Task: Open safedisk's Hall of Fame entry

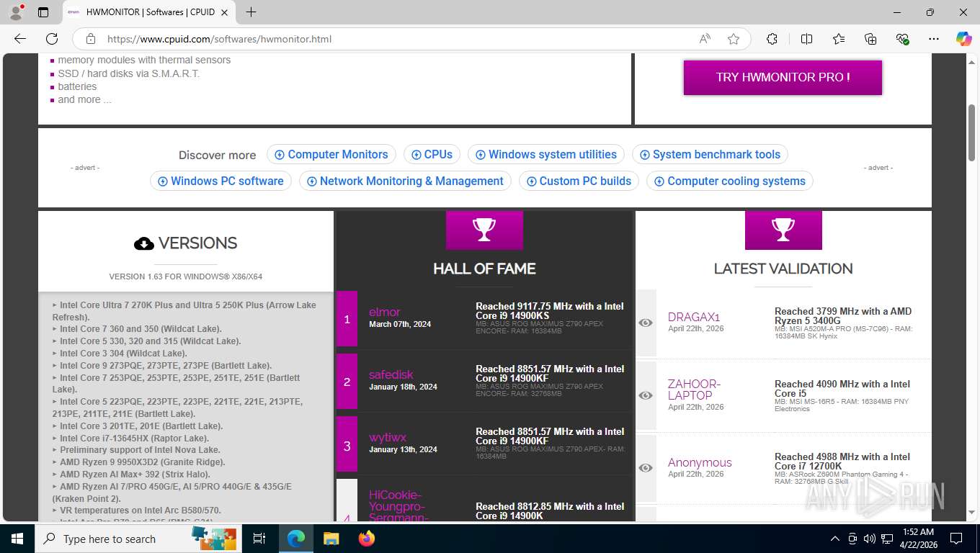Action: click(391, 374)
